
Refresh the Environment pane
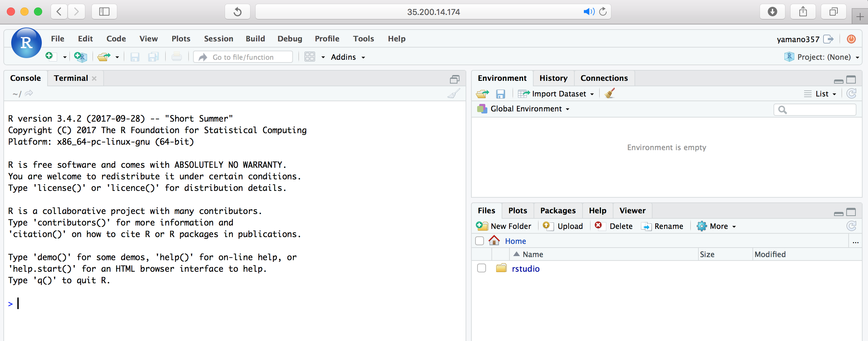click(x=851, y=93)
